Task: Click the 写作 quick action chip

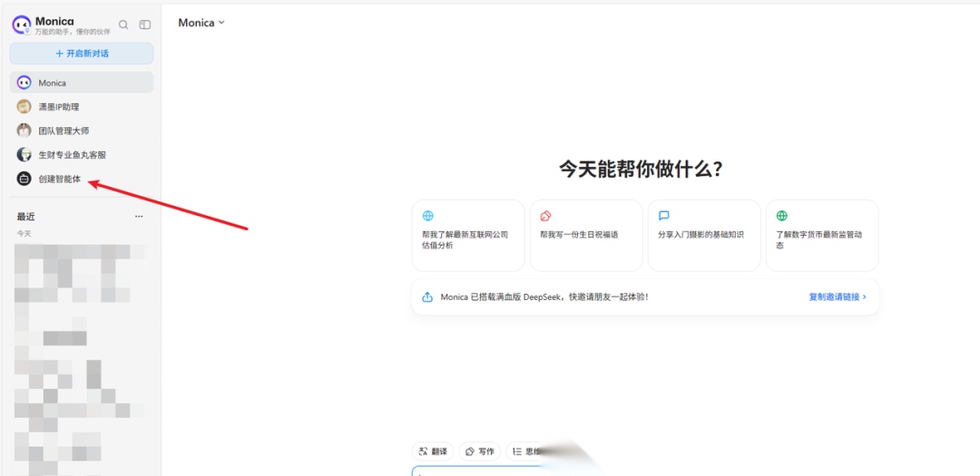Action: [479, 451]
